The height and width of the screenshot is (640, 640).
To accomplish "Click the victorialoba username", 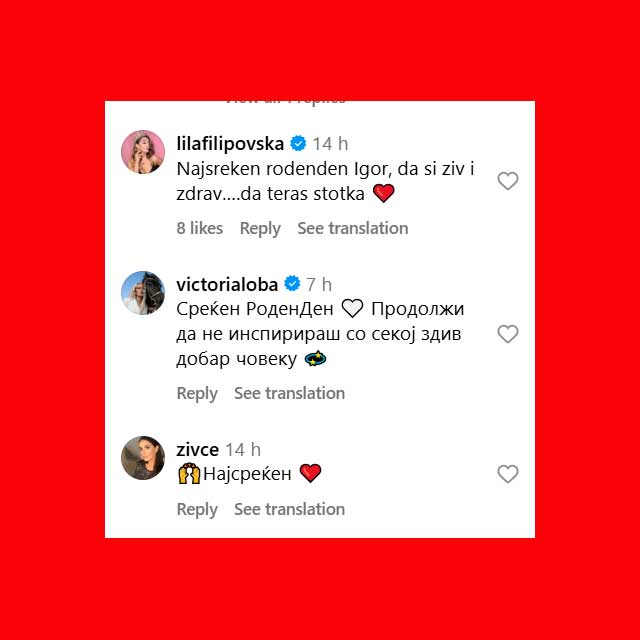I will pyautogui.click(x=227, y=284).
